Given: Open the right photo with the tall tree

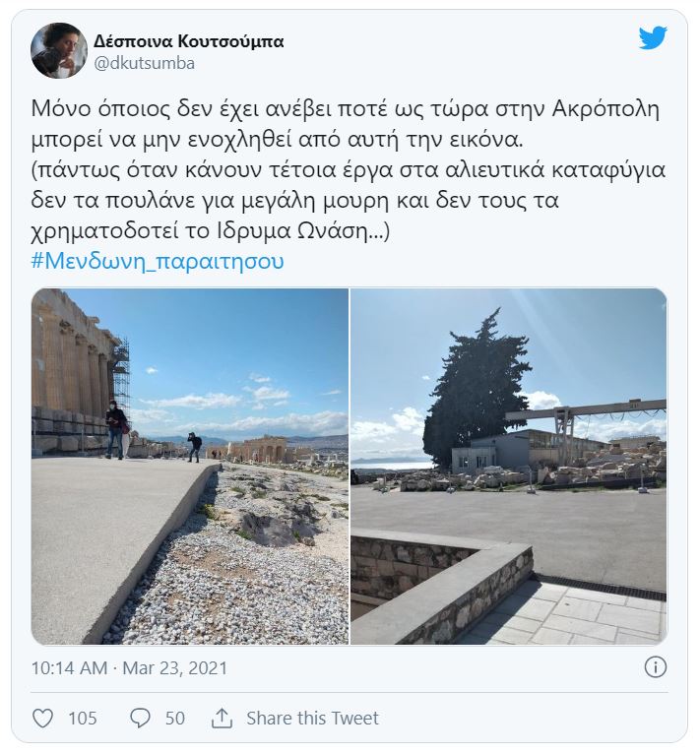Looking at the screenshot, I should (x=509, y=466).
